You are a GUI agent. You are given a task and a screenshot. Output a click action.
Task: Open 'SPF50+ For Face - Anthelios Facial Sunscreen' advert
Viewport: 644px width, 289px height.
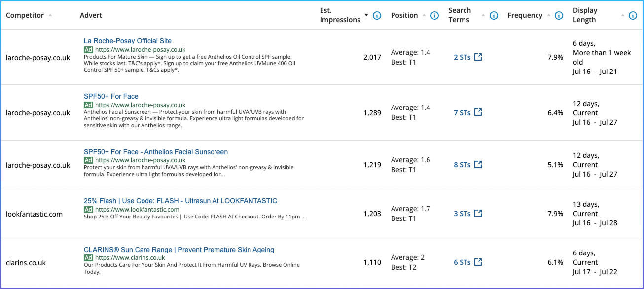(x=156, y=152)
